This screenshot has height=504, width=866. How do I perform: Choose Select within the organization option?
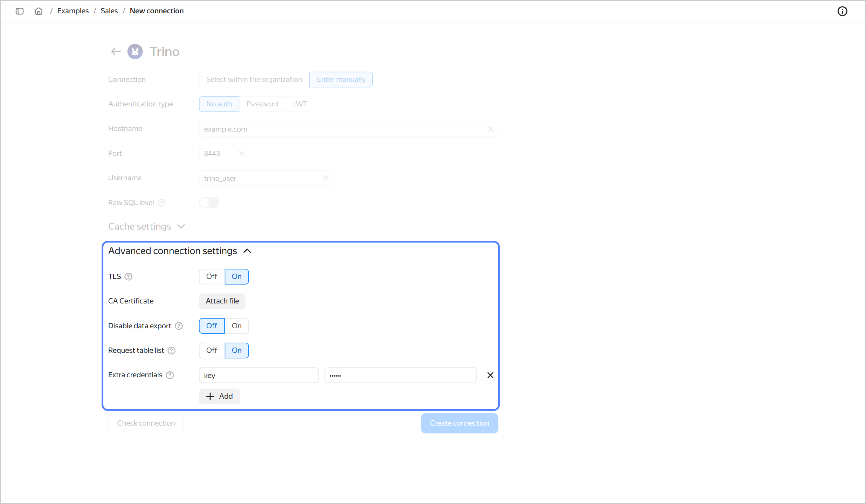coord(254,79)
